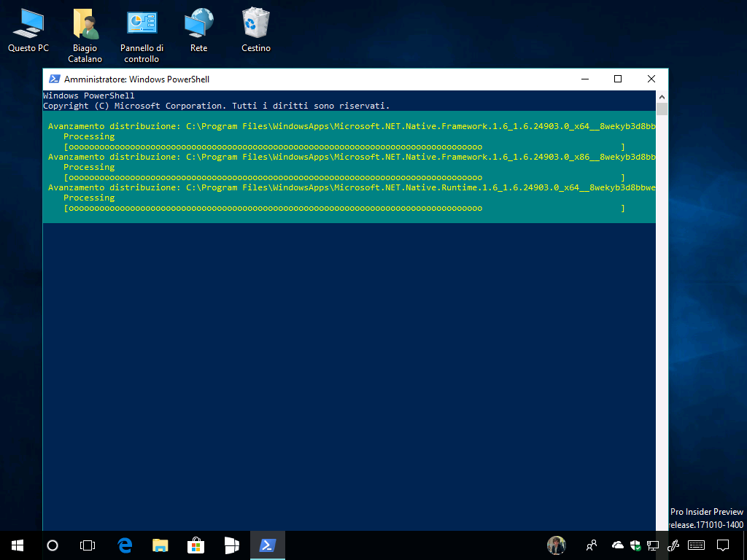747x560 pixels.
Task: Open File Explorer from the taskbar
Action: pyautogui.click(x=160, y=545)
